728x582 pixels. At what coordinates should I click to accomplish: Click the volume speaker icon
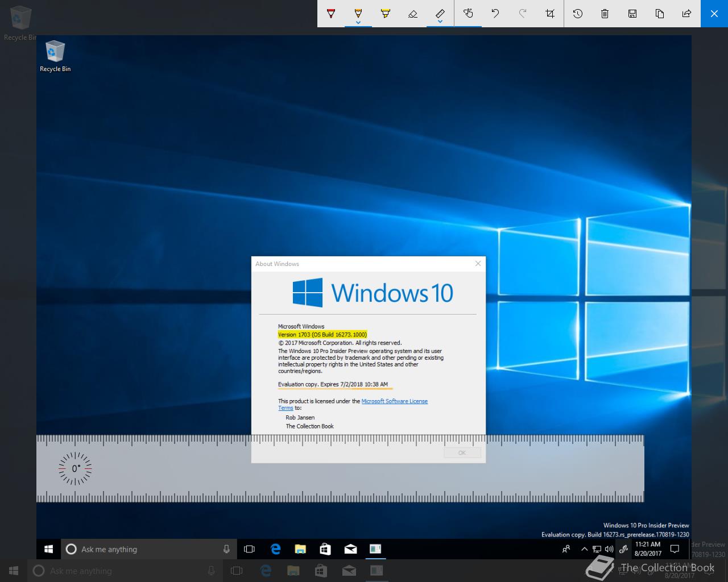(609, 549)
